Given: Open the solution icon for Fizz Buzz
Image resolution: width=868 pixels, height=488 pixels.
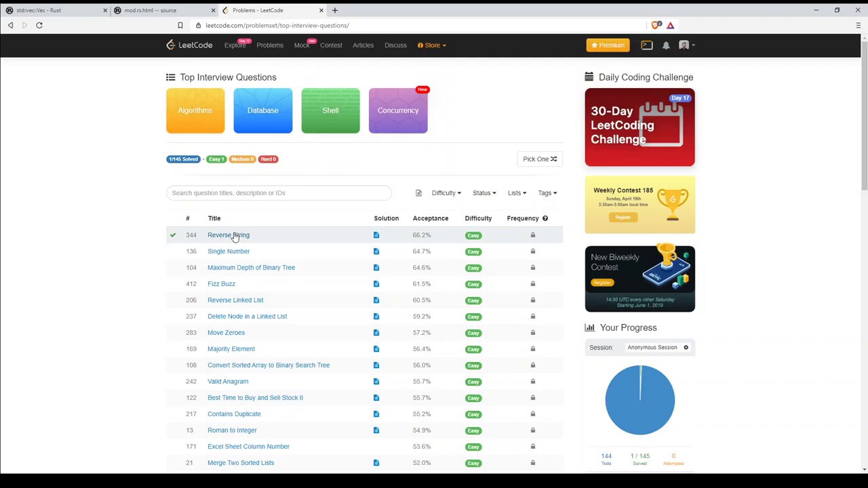Looking at the screenshot, I should point(376,284).
